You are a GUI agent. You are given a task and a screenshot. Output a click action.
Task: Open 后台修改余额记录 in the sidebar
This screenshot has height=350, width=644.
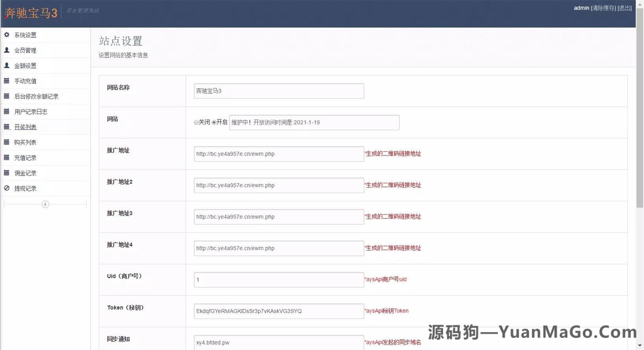coord(36,96)
